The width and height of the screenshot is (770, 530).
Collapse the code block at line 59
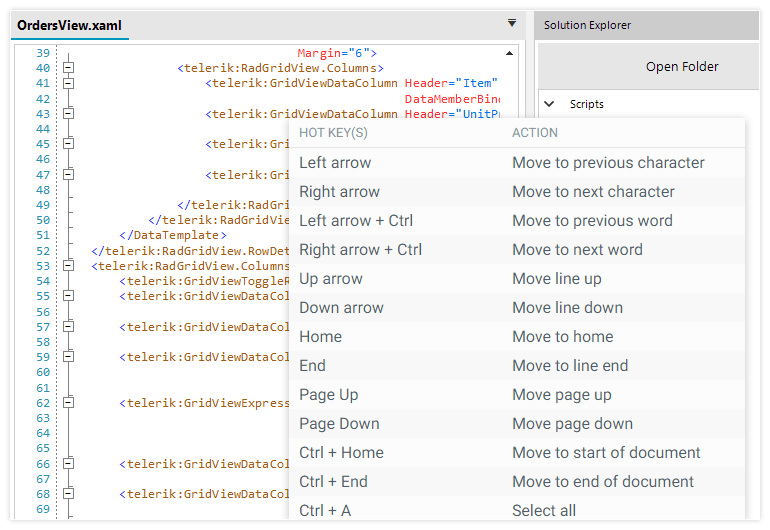[x=69, y=357]
